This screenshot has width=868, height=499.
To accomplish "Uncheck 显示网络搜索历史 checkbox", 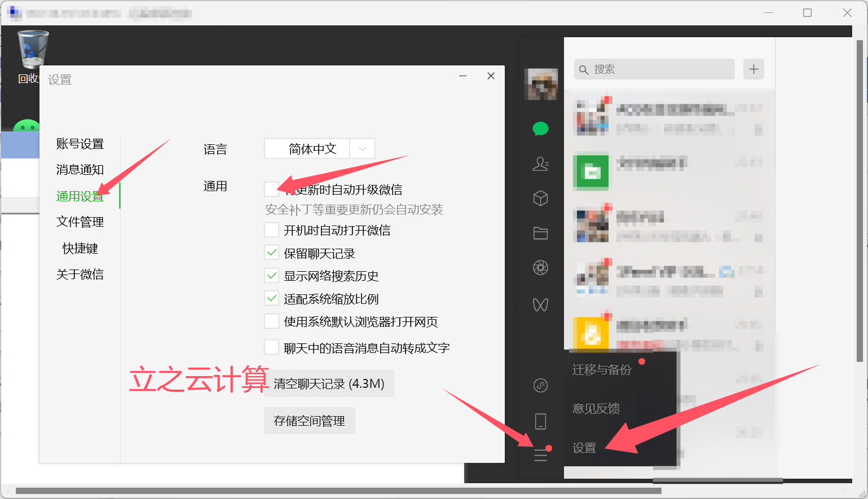I will tap(271, 276).
